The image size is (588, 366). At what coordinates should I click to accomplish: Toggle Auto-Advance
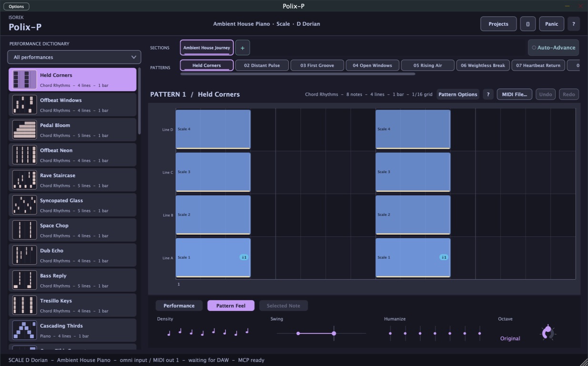[553, 48]
